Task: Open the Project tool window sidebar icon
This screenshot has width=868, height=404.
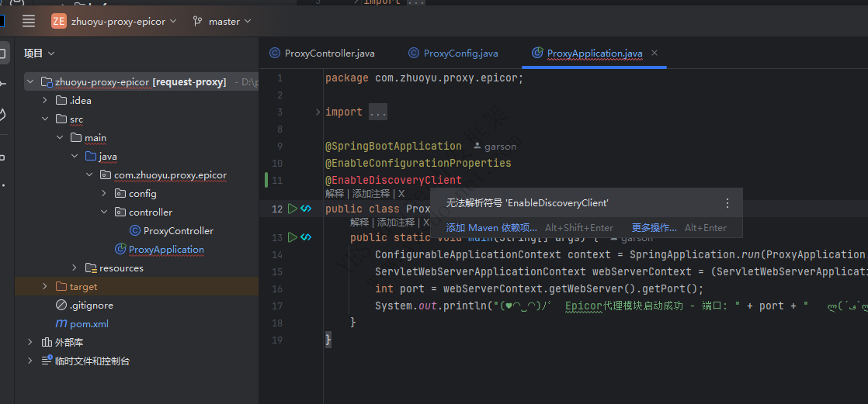Action: coord(2,54)
